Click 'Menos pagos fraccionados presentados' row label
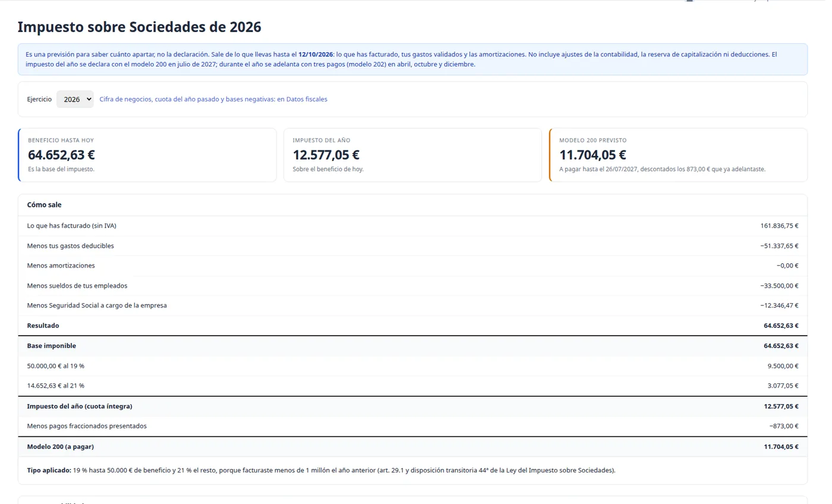The width and height of the screenshot is (832, 504). (87, 426)
